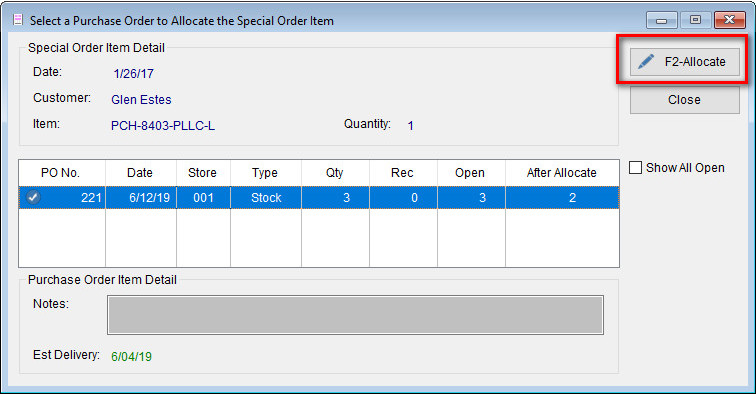Click the After Allocate value 2 cell
756x394 pixels.
tap(562, 198)
